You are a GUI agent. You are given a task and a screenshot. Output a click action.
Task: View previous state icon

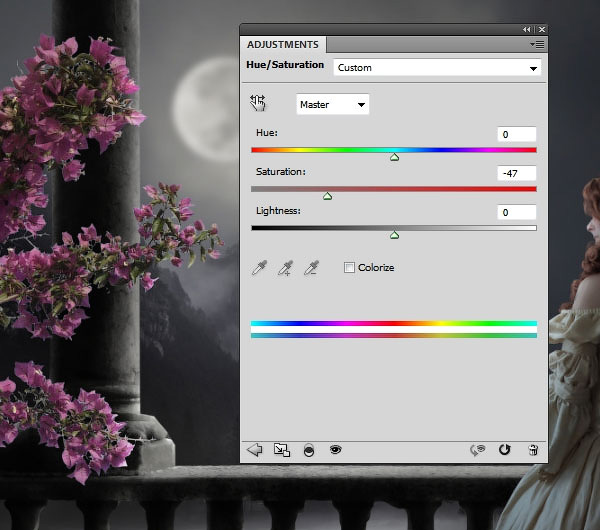[478, 450]
